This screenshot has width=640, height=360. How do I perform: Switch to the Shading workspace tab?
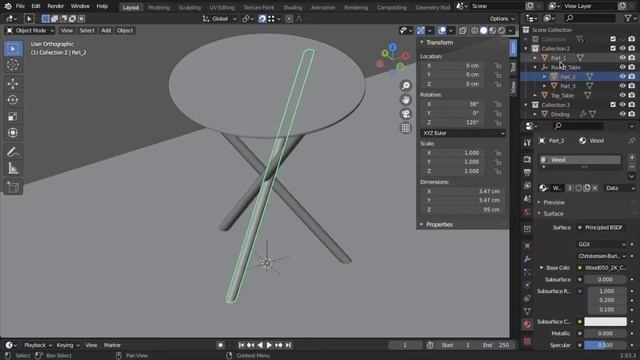(293, 7)
